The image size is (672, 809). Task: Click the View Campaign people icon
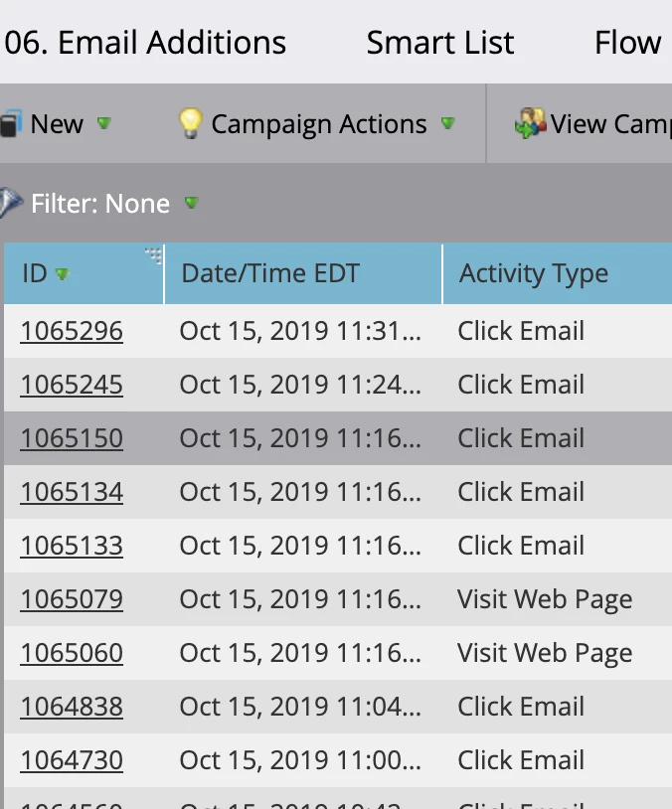530,123
